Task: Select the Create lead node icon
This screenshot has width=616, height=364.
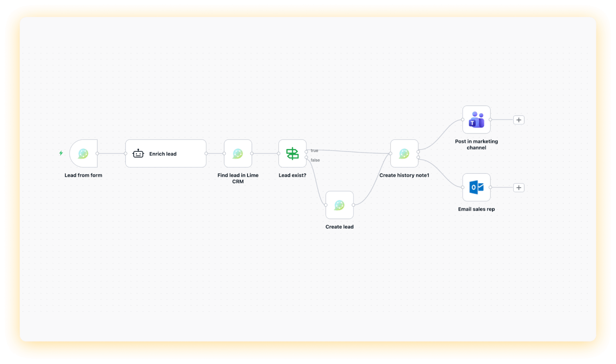Action: click(339, 205)
